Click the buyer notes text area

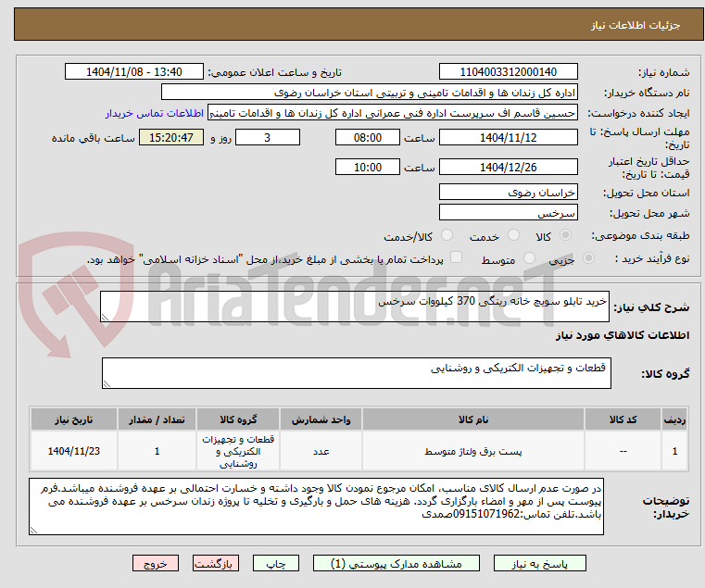[x=316, y=507]
